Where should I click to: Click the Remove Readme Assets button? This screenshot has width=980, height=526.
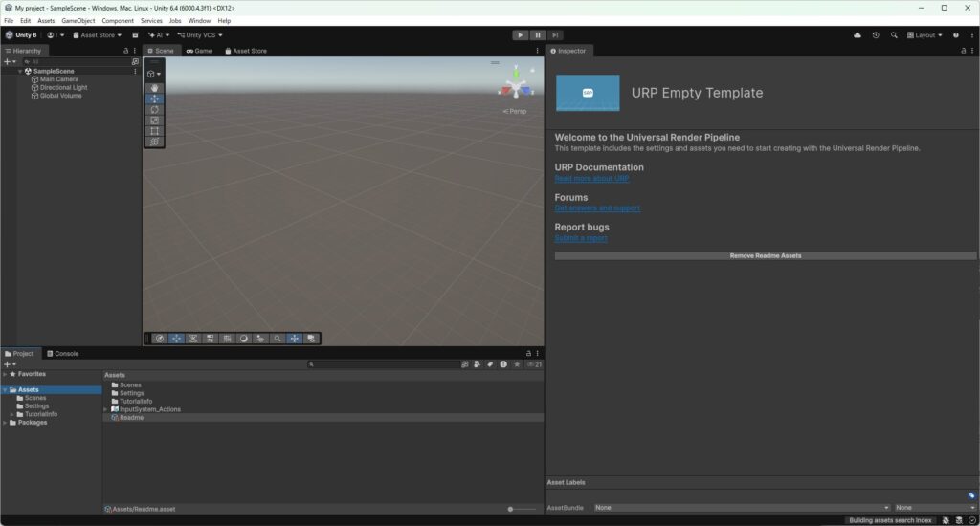coord(765,256)
